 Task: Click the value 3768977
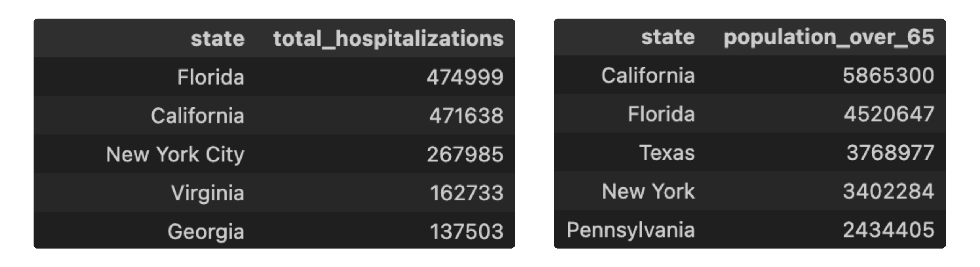(890, 153)
